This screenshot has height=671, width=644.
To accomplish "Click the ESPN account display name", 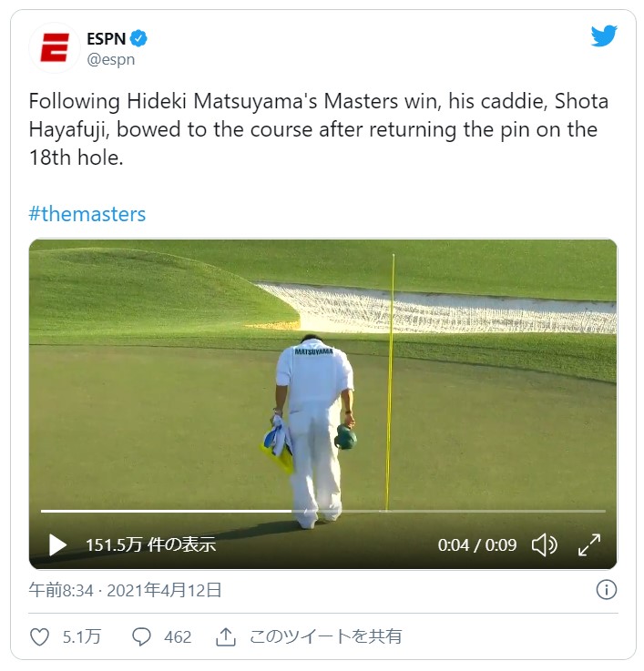I will click(107, 38).
